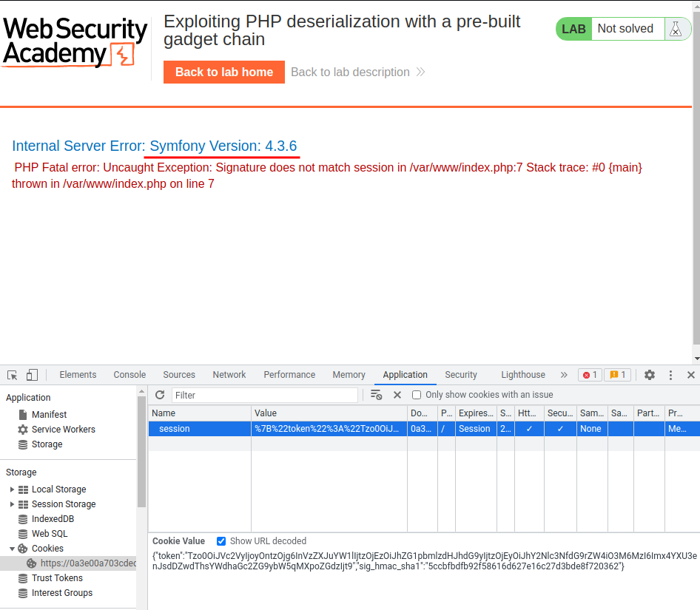Click 'Back to lab home' button

coord(224,72)
